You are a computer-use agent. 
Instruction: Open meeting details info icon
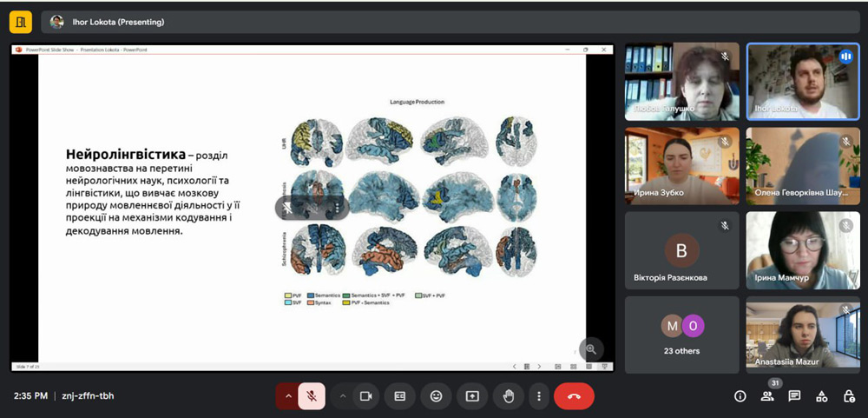(740, 396)
